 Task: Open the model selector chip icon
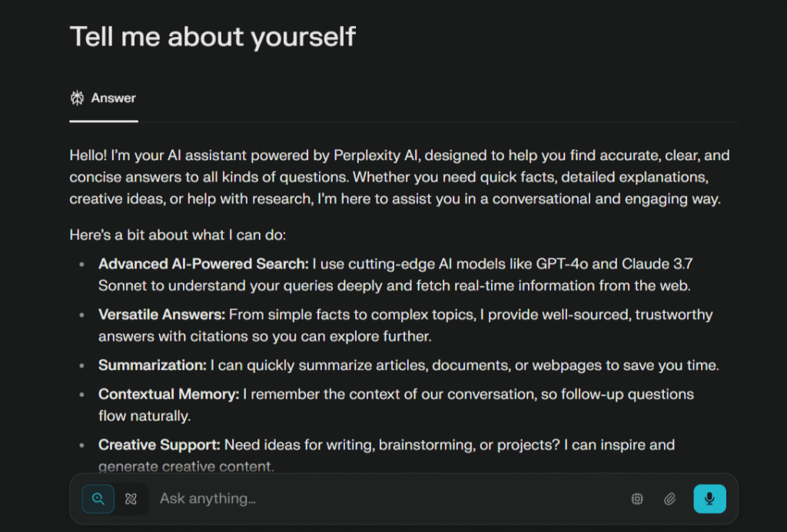[x=637, y=499]
